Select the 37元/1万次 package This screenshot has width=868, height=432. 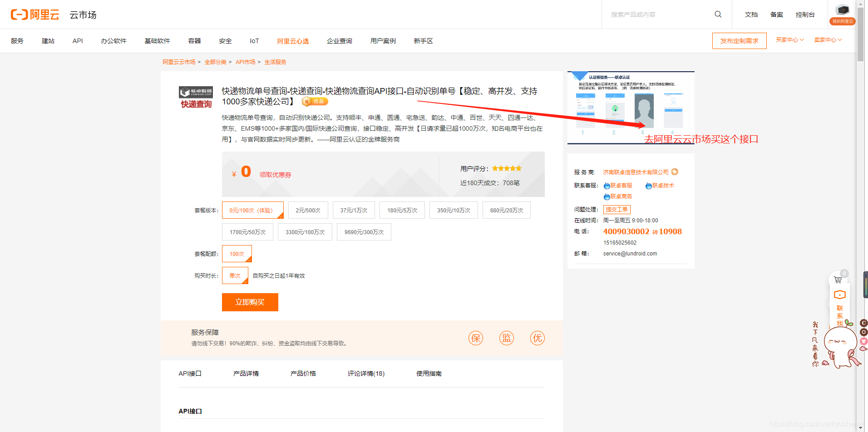pos(354,210)
